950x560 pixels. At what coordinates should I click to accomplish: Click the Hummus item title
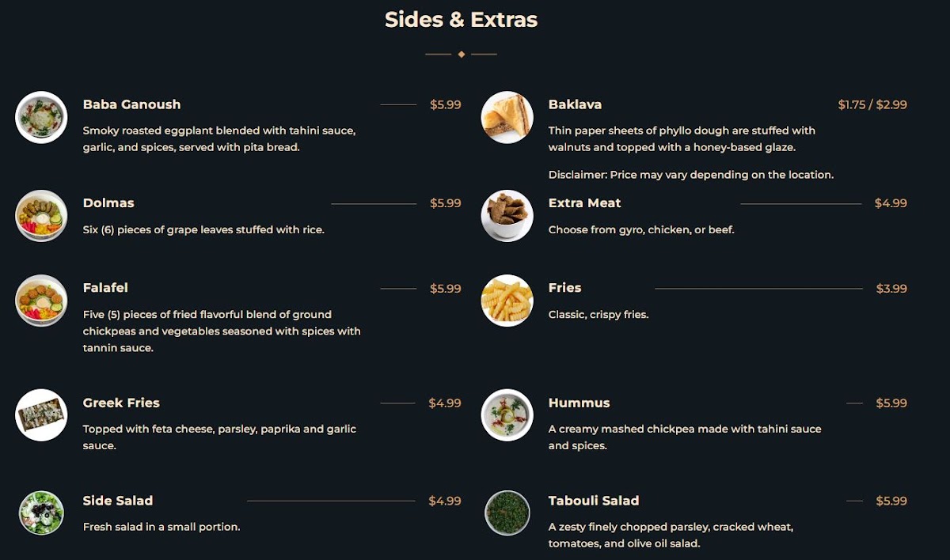pos(579,403)
